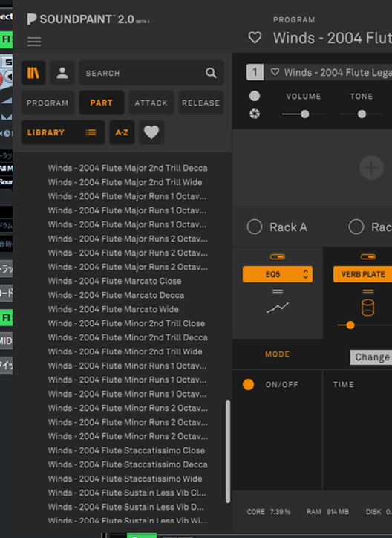The width and height of the screenshot is (392, 538).
Task: Click the add part plus circle
Action: 371,168
